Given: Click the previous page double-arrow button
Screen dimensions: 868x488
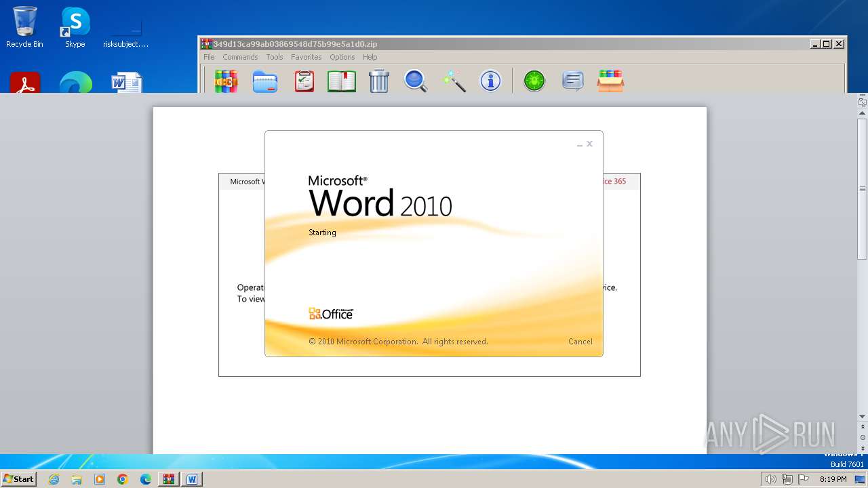Looking at the screenshot, I should 863,427.
